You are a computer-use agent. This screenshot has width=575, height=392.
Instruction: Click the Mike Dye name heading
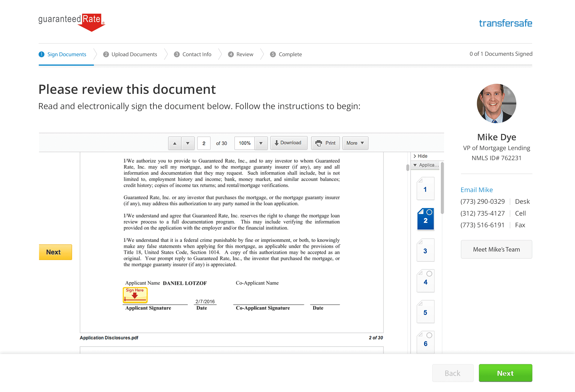(x=497, y=137)
